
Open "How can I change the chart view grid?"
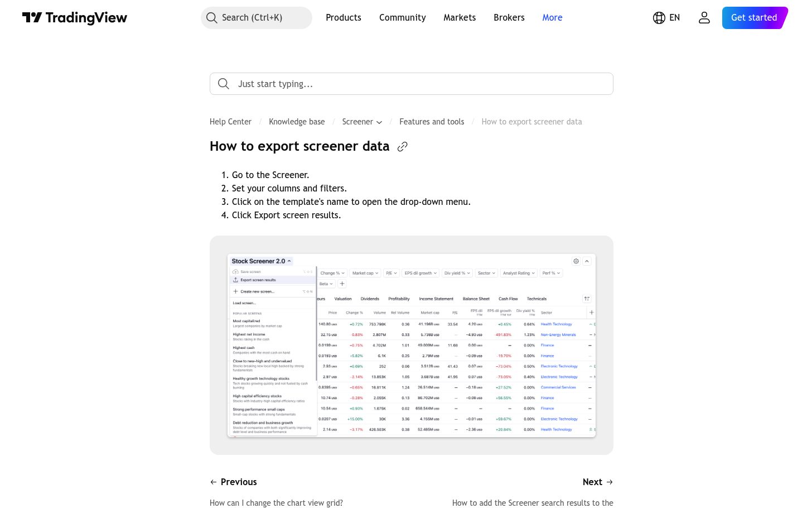pyautogui.click(x=276, y=503)
